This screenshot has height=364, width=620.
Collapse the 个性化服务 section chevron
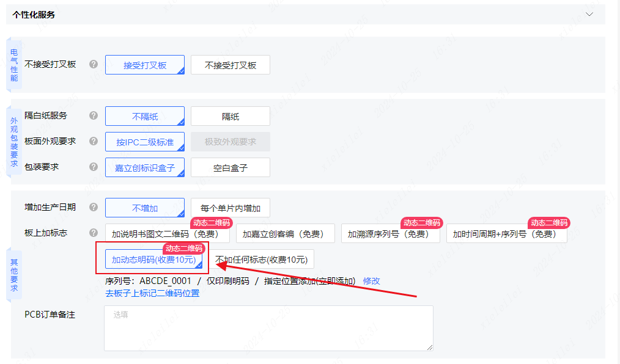[x=589, y=14]
